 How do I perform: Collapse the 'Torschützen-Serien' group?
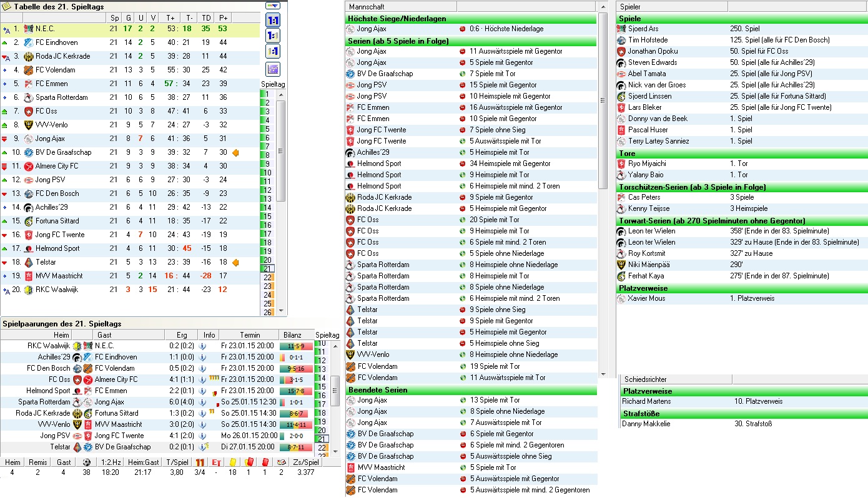[x=742, y=187]
